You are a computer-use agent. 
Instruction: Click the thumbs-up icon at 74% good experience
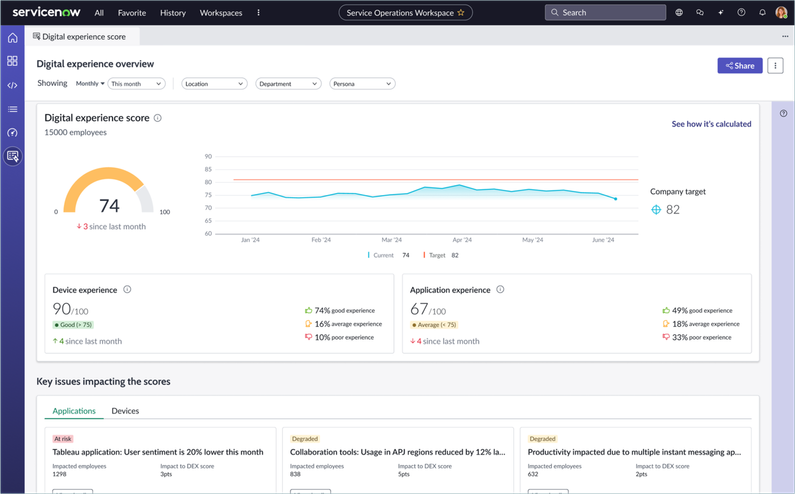pos(308,310)
